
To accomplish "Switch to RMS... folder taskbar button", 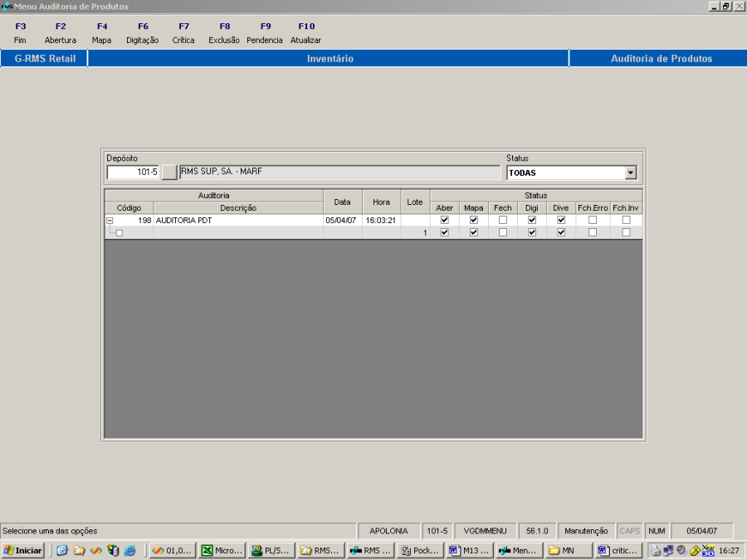I will [x=321, y=551].
